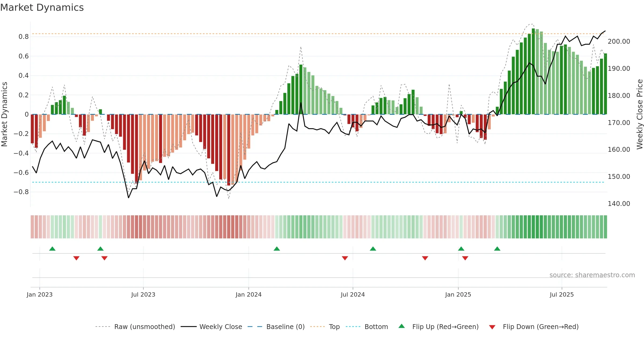Click the tallest dark green bar near the top line
This screenshot has height=362, width=644.
point(533,71)
